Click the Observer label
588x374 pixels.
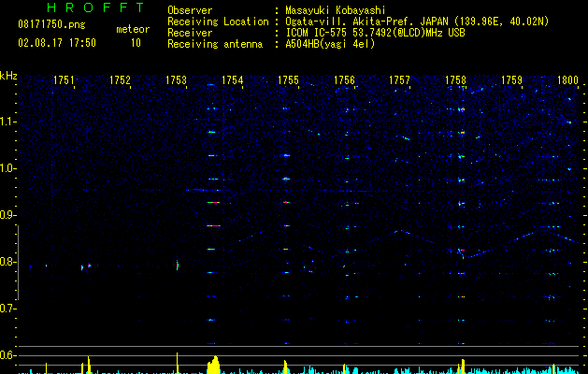pyautogui.click(x=190, y=10)
